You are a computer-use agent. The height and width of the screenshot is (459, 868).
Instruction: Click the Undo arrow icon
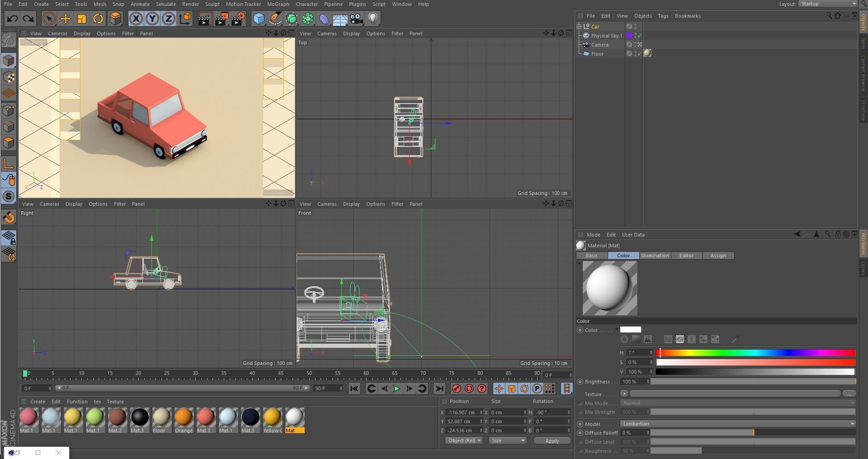tap(12, 19)
